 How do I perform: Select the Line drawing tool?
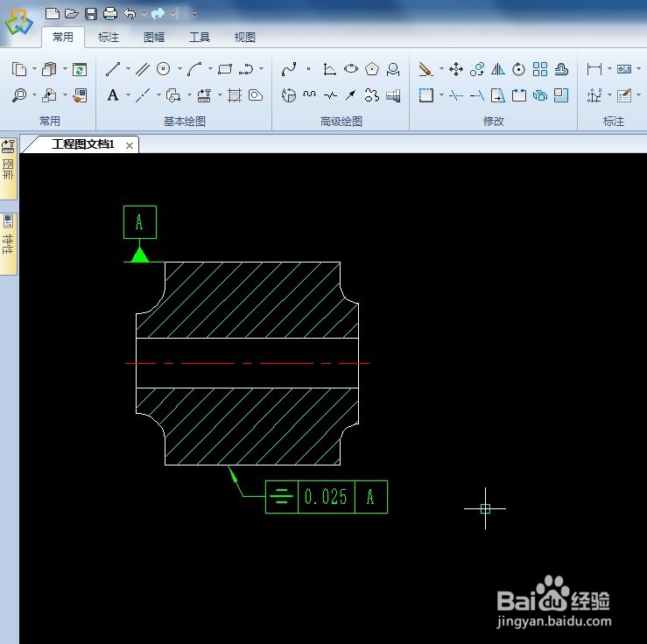click(113, 69)
